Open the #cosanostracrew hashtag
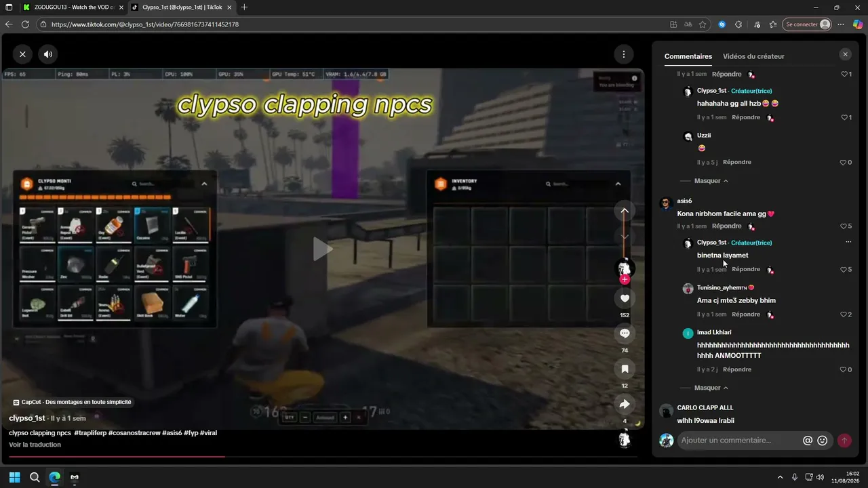The height and width of the screenshot is (488, 868). pyautogui.click(x=134, y=432)
